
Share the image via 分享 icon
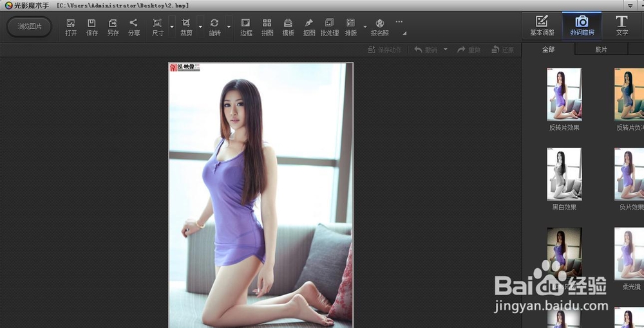(133, 28)
